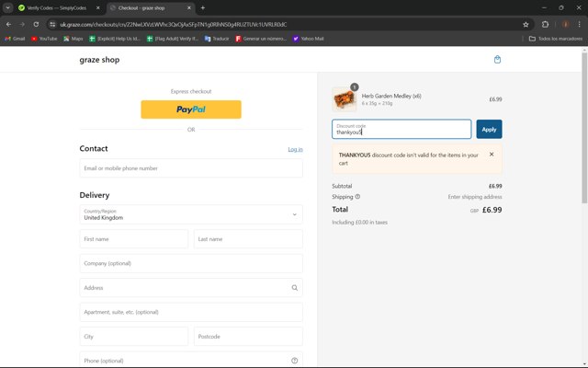Focus the Last name field
This screenshot has width=588, height=368.
pos(248,239)
